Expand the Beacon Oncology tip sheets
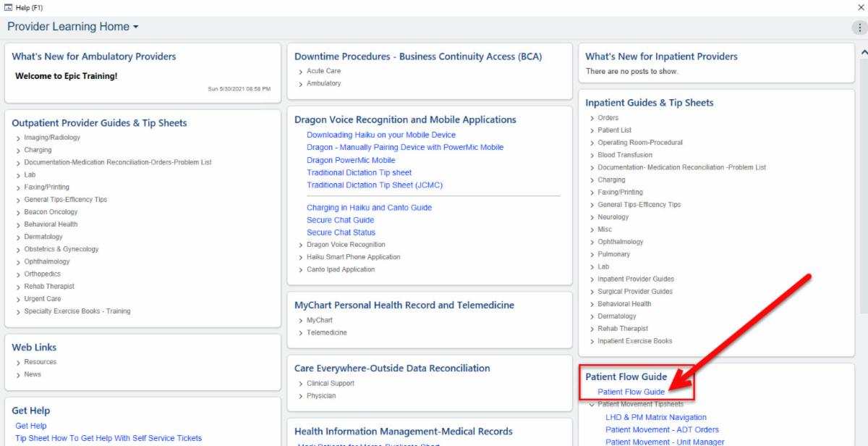Viewport: 868px width, 446px height. [51, 212]
